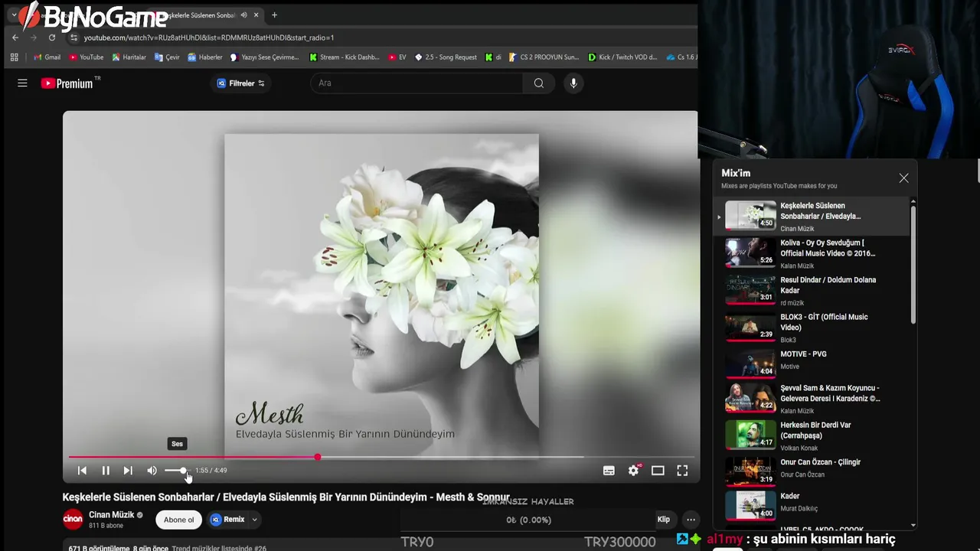The width and height of the screenshot is (980, 551).
Task: Mute the video with speaker icon
Action: pos(152,471)
